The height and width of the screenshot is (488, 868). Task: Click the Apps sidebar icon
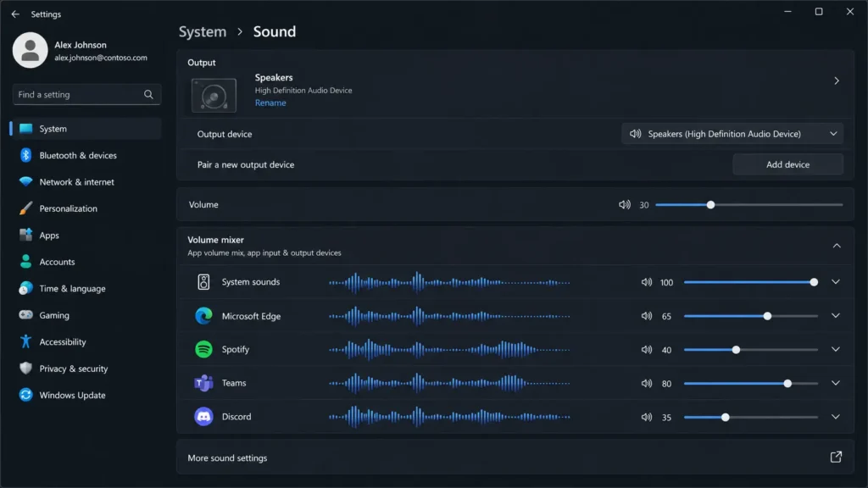click(x=25, y=236)
